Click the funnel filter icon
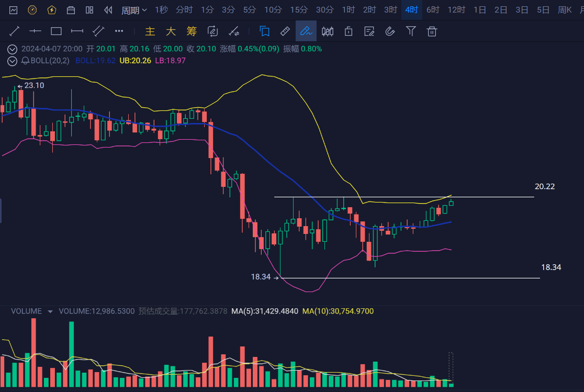The height and width of the screenshot is (392, 584). click(x=411, y=31)
